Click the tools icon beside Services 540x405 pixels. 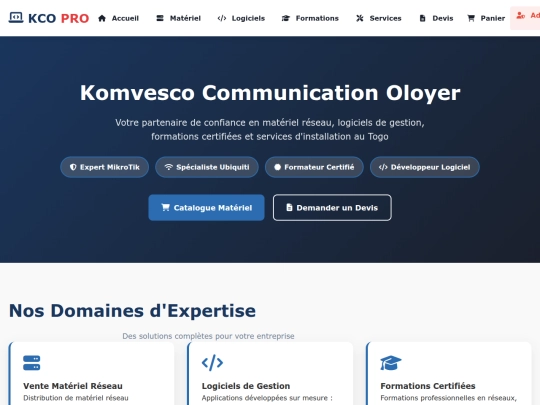[360, 18]
